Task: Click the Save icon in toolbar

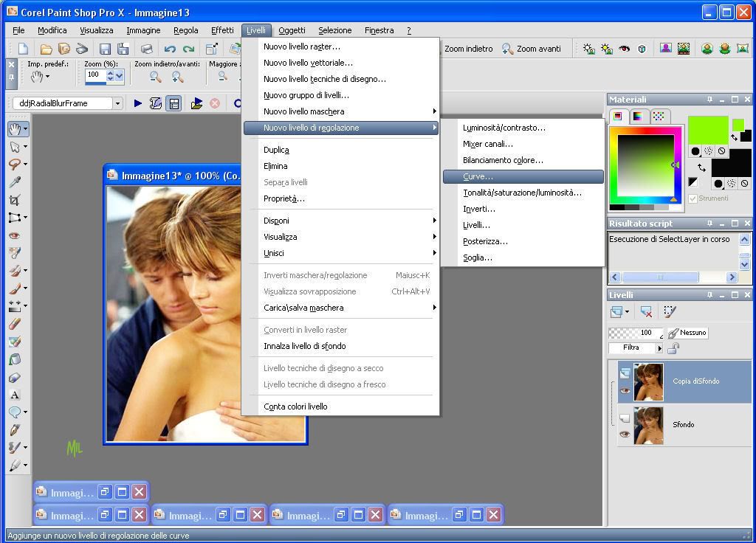Action: coord(105,49)
